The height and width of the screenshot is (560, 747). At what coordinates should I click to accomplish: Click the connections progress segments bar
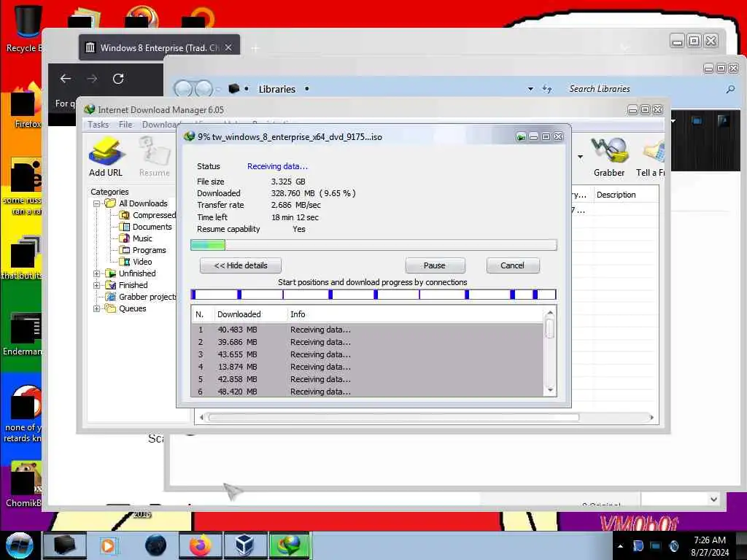pyautogui.click(x=373, y=295)
